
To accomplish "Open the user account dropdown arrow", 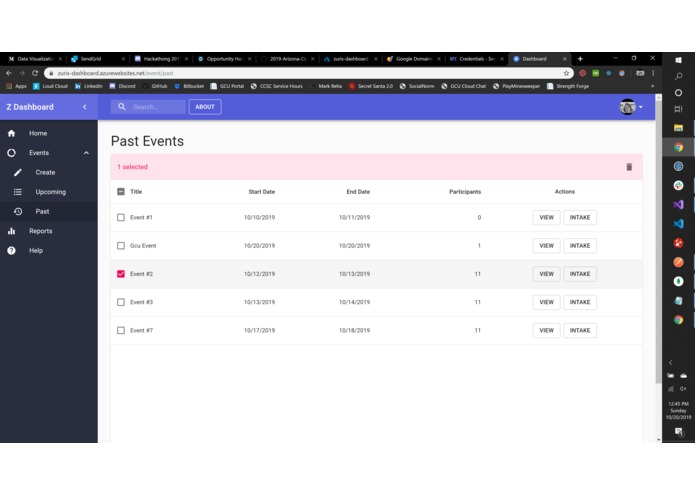I will click(640, 107).
